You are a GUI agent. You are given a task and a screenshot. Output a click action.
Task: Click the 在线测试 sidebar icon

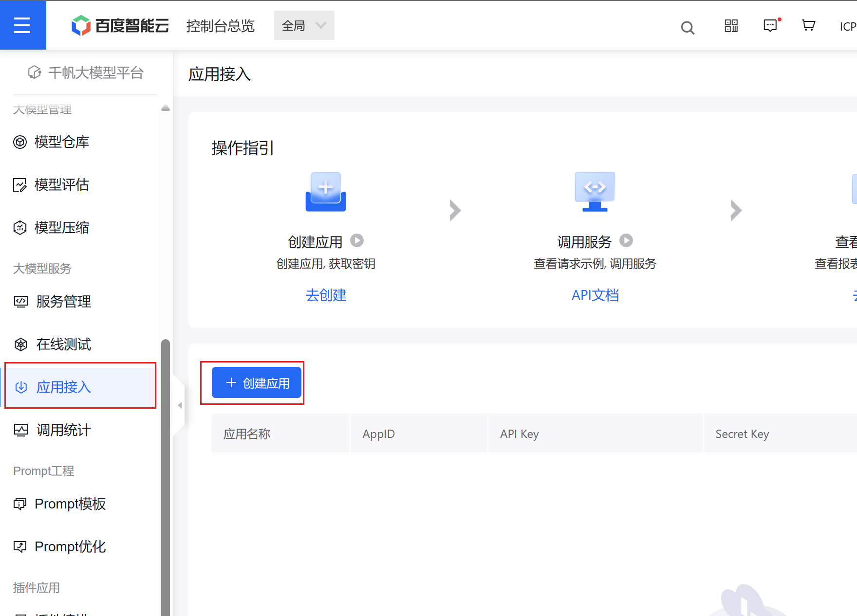pos(21,344)
